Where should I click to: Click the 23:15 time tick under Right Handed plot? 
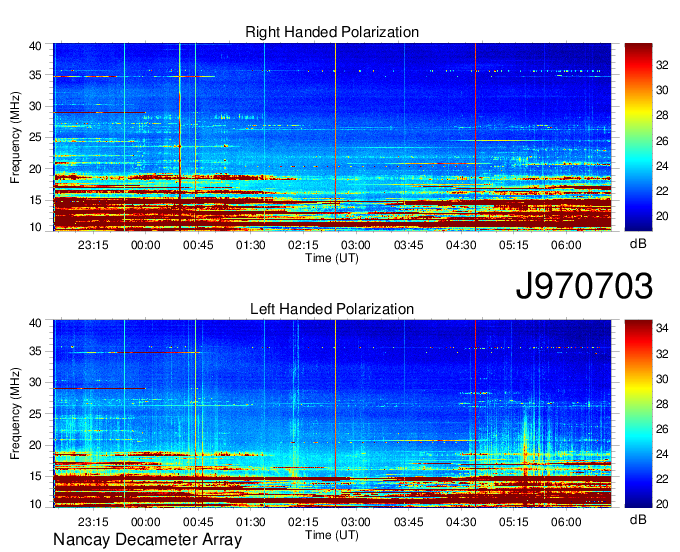click(93, 245)
